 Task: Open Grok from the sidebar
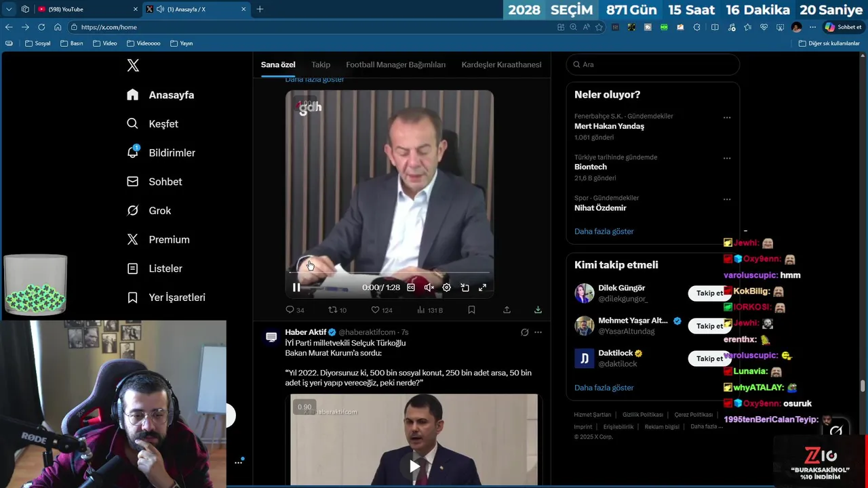click(149, 211)
